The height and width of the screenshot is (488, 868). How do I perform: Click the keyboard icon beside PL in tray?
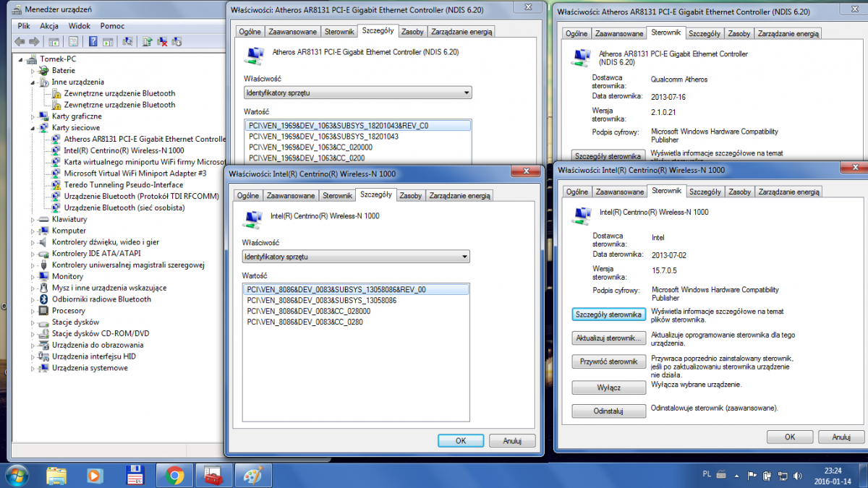point(720,474)
